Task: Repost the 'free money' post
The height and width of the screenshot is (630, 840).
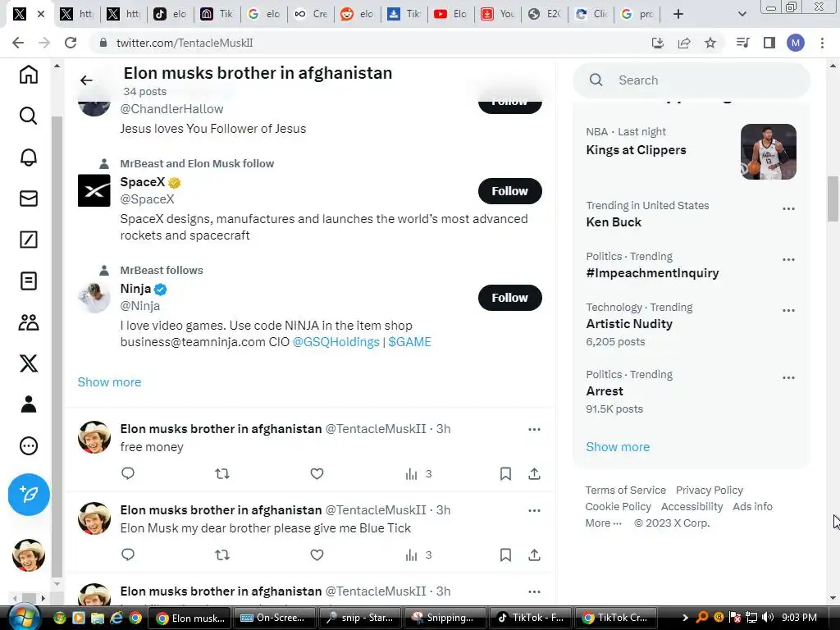Action: click(x=221, y=473)
